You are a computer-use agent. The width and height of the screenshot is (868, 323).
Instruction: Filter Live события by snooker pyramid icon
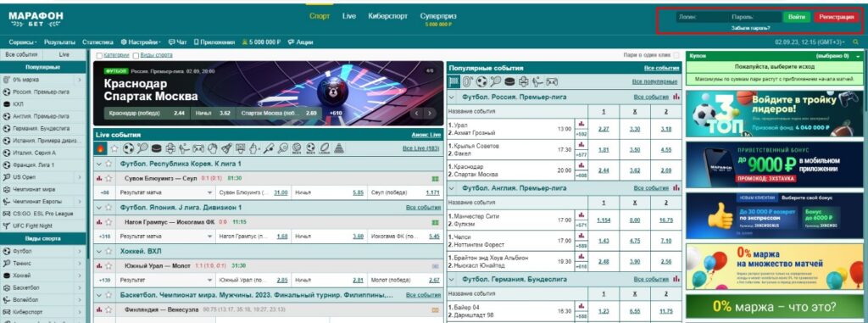pos(339,148)
